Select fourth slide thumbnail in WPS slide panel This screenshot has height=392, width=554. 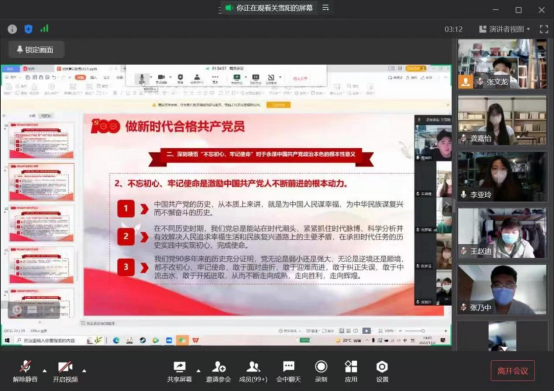[x=41, y=265]
